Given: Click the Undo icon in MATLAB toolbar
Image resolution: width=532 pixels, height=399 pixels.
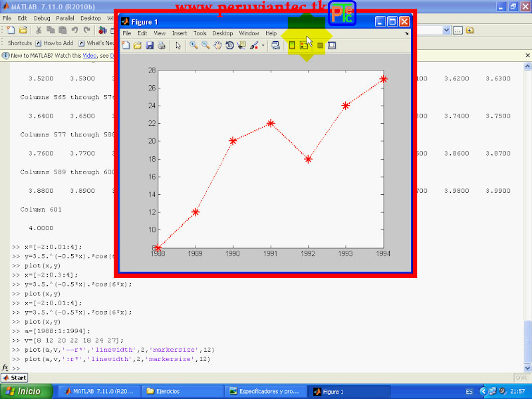Looking at the screenshot, I should click(x=74, y=30).
